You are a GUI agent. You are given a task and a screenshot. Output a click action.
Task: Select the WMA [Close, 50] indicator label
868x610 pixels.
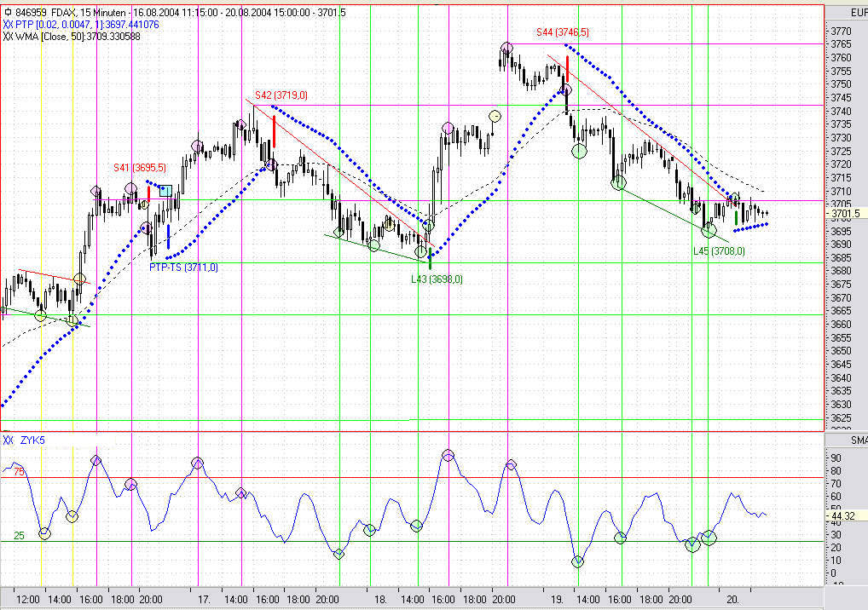coord(78,37)
